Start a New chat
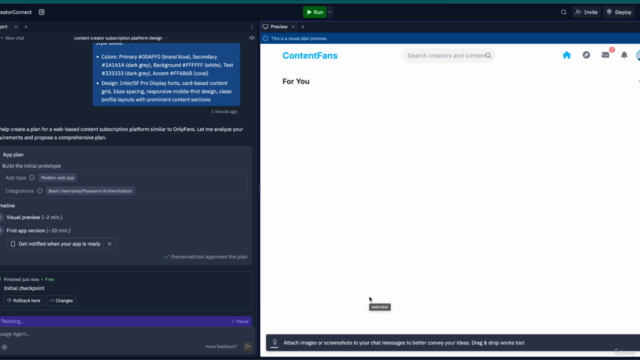 tap(13, 38)
